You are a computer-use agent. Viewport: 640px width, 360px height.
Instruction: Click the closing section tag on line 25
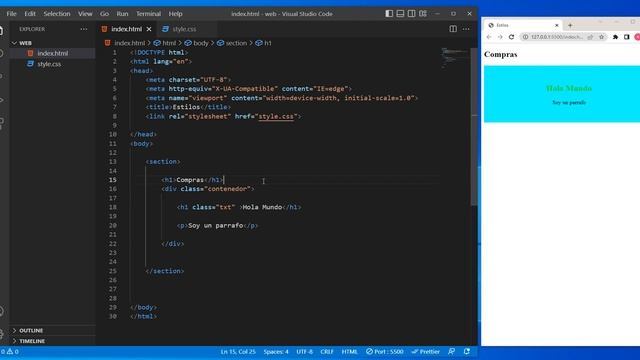tap(165, 271)
